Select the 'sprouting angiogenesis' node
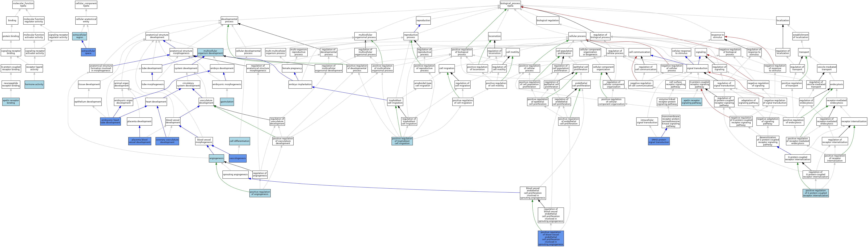Viewport: 868px width, 247px height. 236,175
